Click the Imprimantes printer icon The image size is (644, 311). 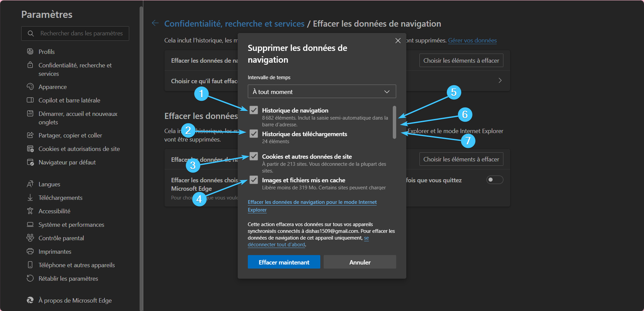[30, 251]
